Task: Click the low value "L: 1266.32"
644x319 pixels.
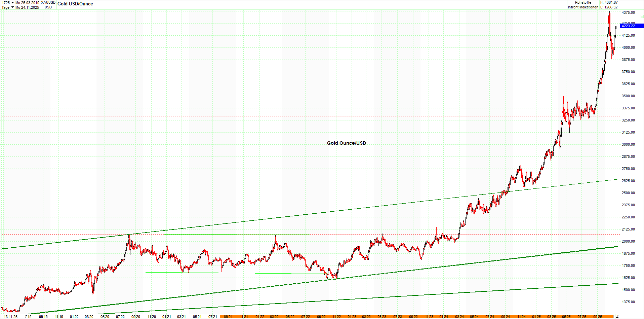Action: [608, 7]
